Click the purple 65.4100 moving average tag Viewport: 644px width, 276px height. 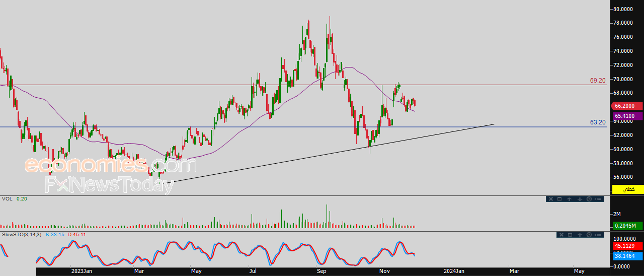tap(628, 116)
